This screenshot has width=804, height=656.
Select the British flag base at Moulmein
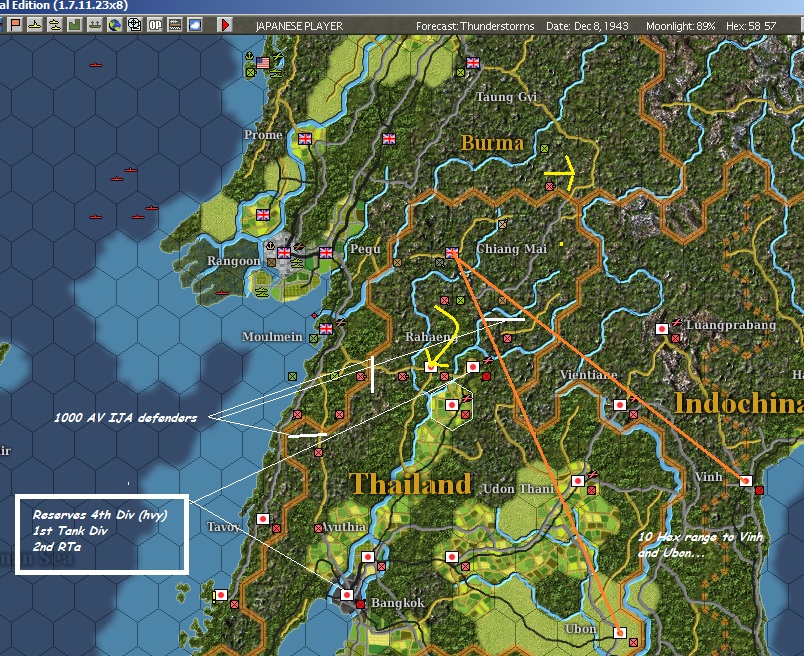[x=326, y=328]
